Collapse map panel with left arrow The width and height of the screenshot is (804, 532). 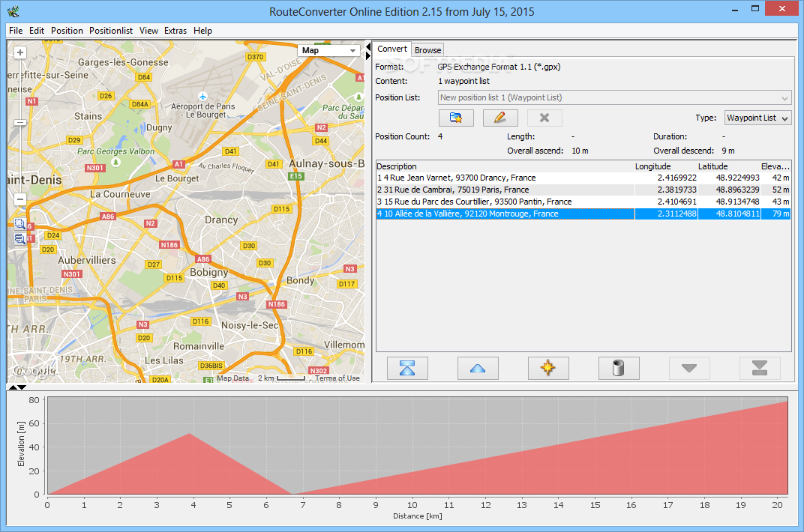(368, 47)
